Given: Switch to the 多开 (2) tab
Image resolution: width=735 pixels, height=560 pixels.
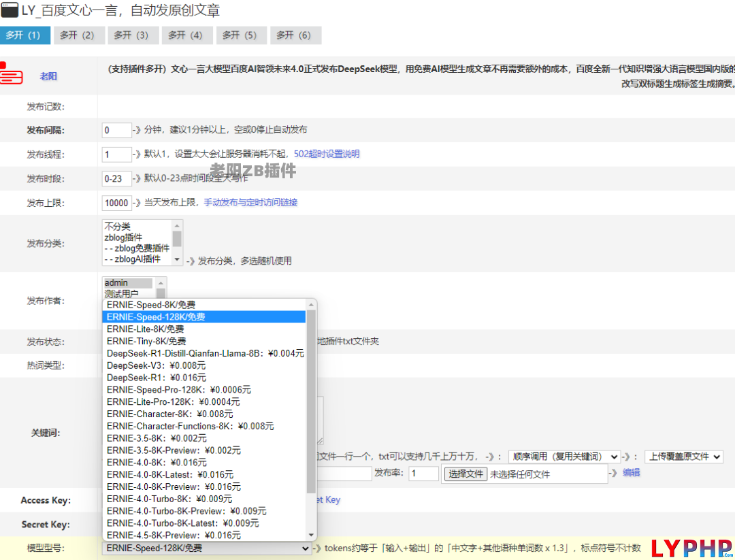Looking at the screenshot, I should tap(79, 35).
